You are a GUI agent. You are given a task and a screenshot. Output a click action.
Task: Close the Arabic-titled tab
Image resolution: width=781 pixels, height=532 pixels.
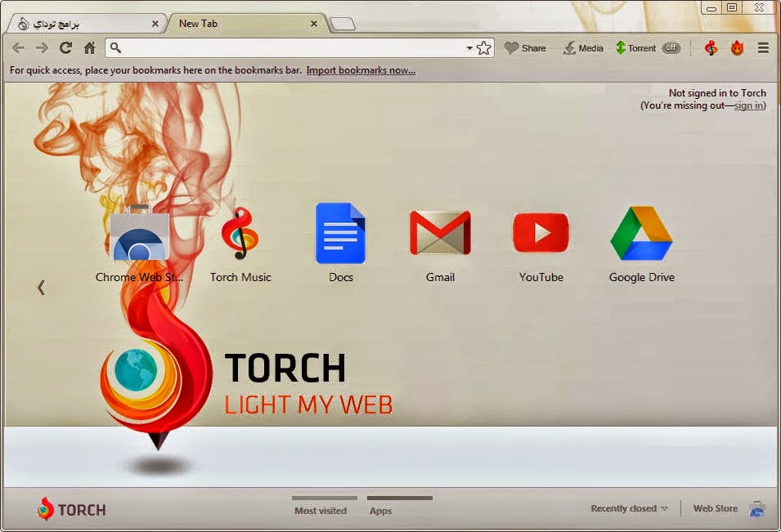coord(155,24)
